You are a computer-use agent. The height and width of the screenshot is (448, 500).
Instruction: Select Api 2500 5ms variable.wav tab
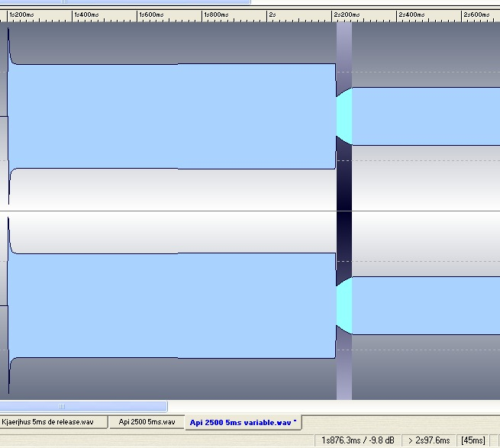243,421
